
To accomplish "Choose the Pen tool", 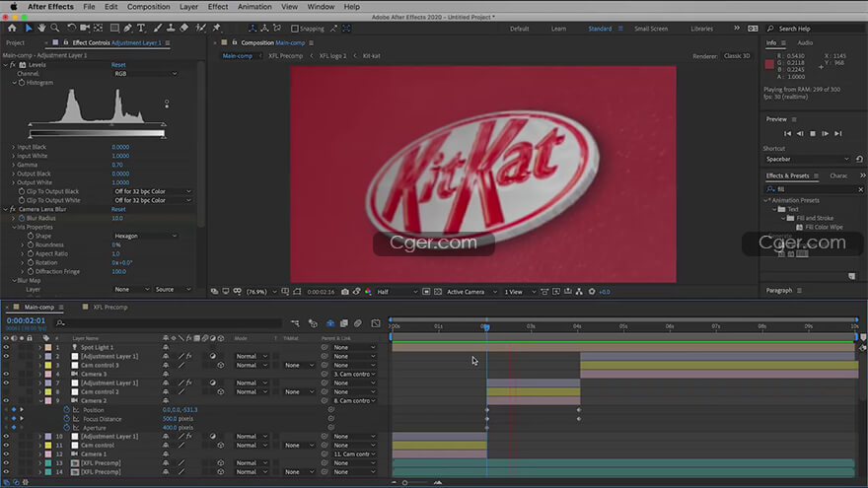I will tap(129, 29).
